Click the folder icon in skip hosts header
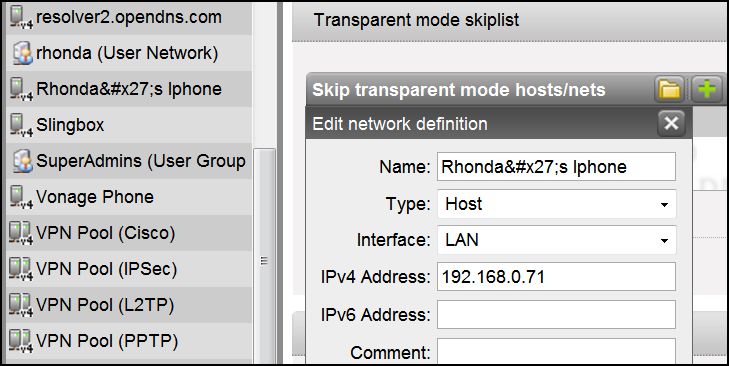 (669, 89)
